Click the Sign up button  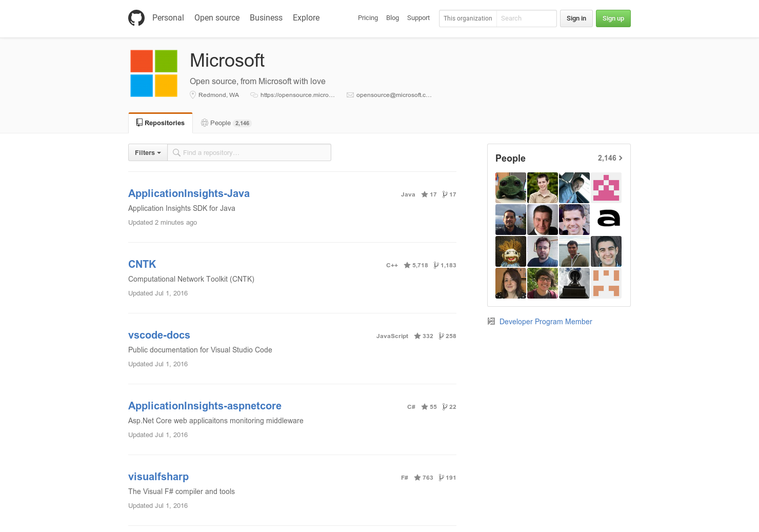(x=613, y=18)
